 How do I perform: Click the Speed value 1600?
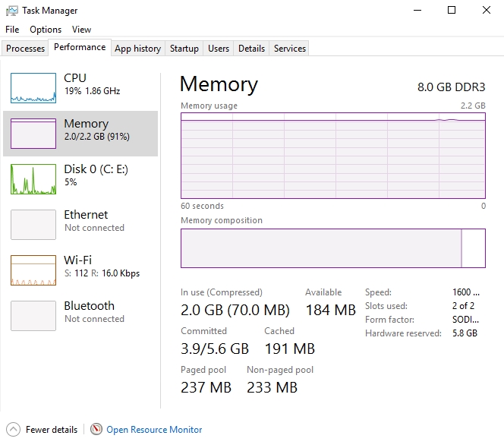tap(466, 292)
